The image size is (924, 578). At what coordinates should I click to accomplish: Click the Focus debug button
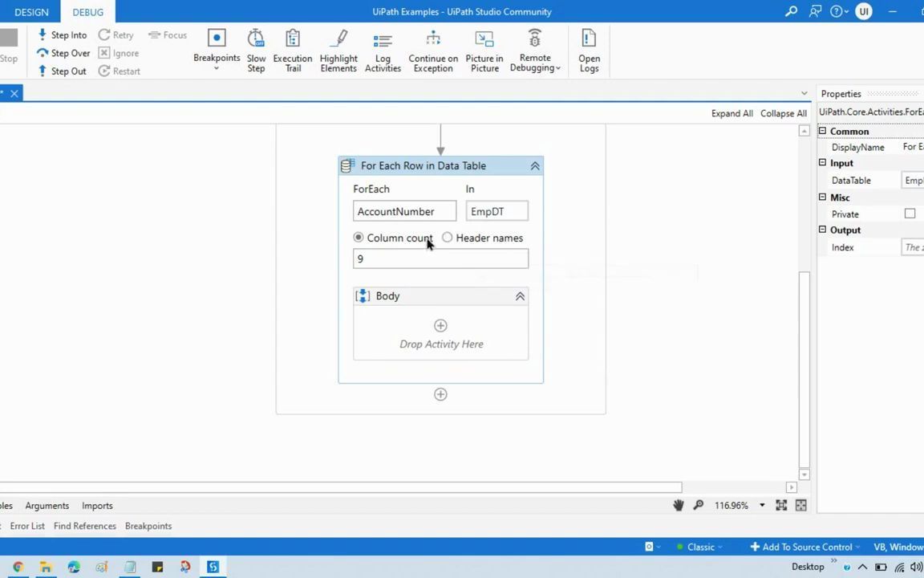(x=168, y=35)
